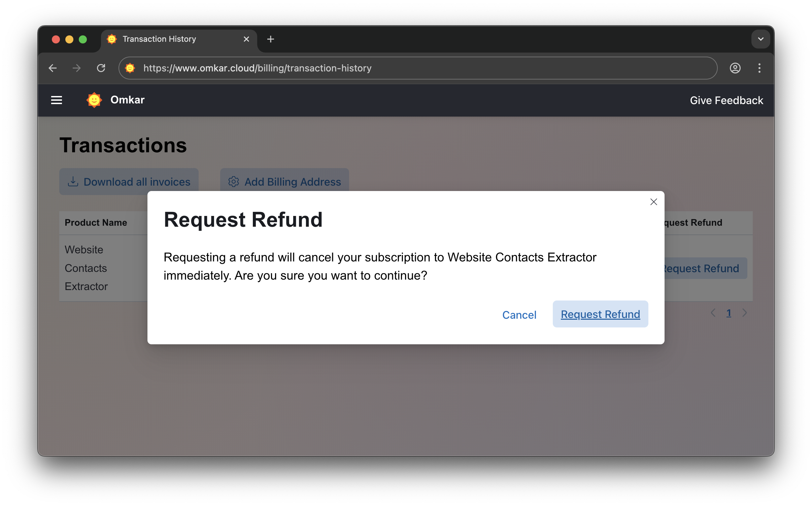
Task: Reload the current page
Action: pos(101,68)
